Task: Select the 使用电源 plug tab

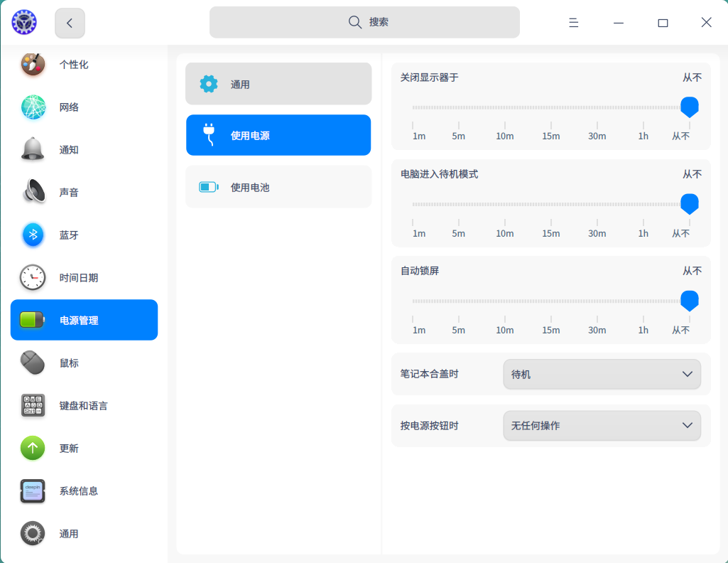Action: click(278, 135)
